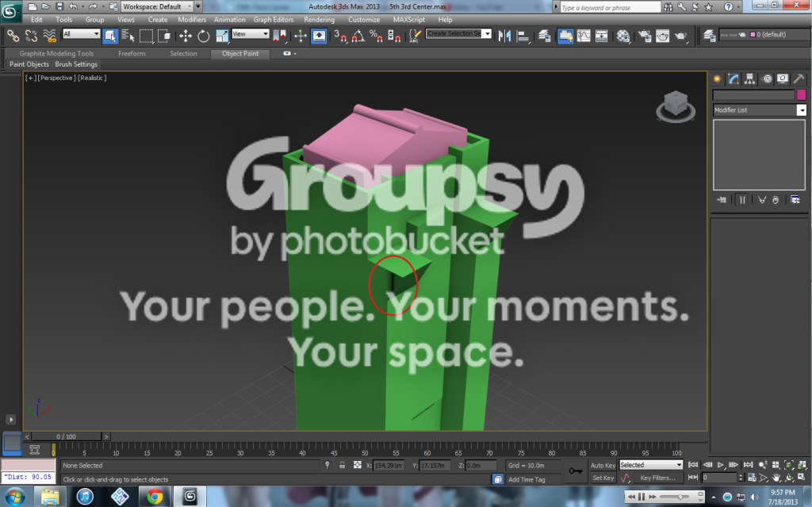Toggle 3D Snaps in the toolbar
This screenshot has height=507, width=812.
click(339, 36)
